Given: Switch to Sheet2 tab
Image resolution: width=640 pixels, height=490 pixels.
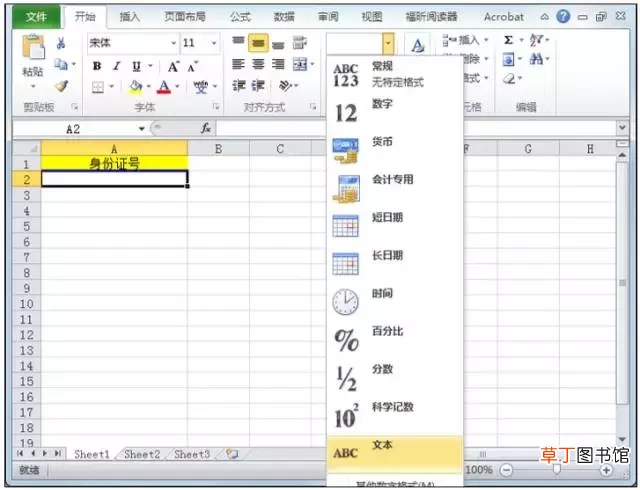Looking at the screenshot, I should 142,454.
